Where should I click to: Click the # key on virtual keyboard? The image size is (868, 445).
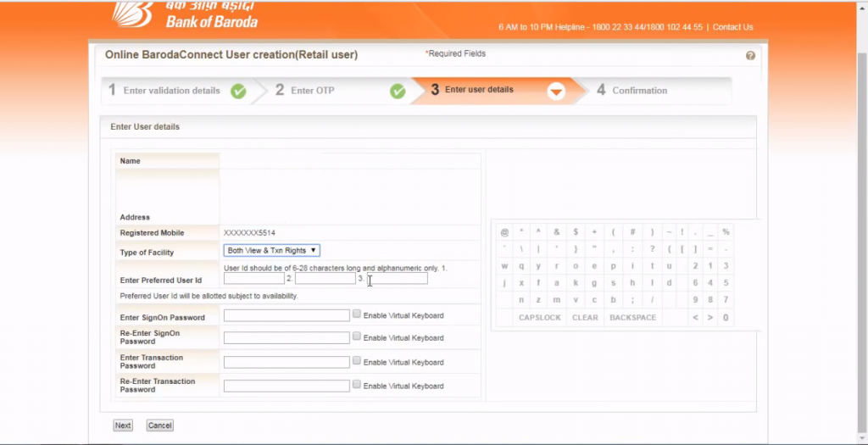point(632,232)
